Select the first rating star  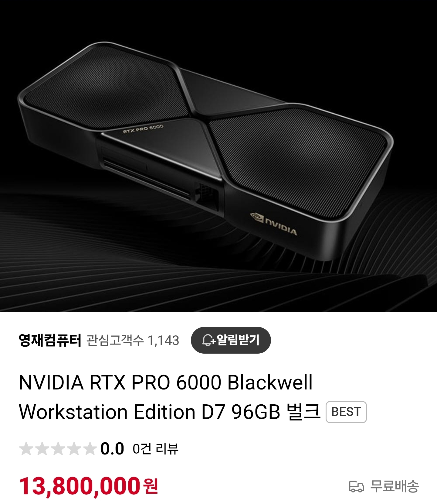[26, 449]
